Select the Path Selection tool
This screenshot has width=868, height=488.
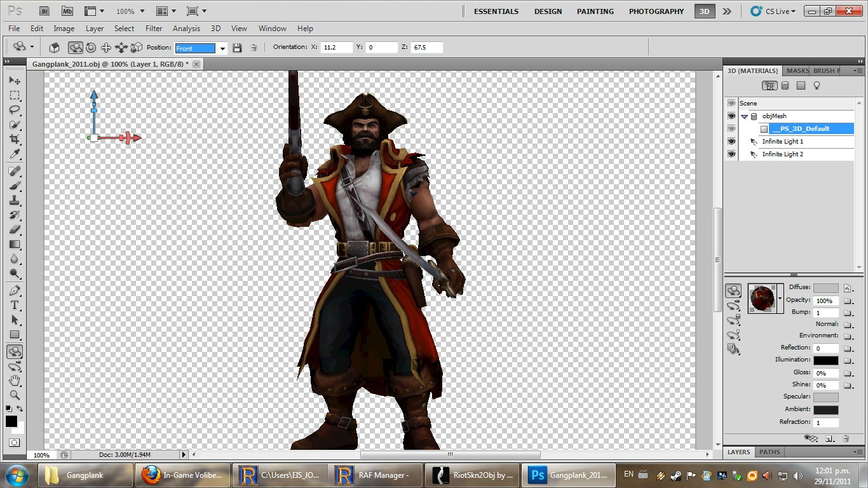pos(15,320)
